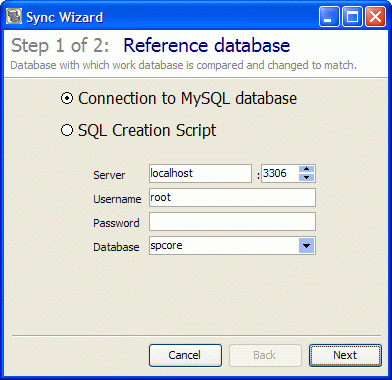Click the Server label
The width and height of the screenshot is (392, 380).
(109, 175)
